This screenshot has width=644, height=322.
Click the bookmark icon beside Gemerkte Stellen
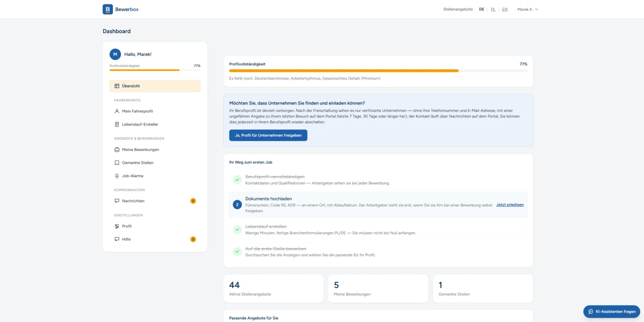[117, 163]
